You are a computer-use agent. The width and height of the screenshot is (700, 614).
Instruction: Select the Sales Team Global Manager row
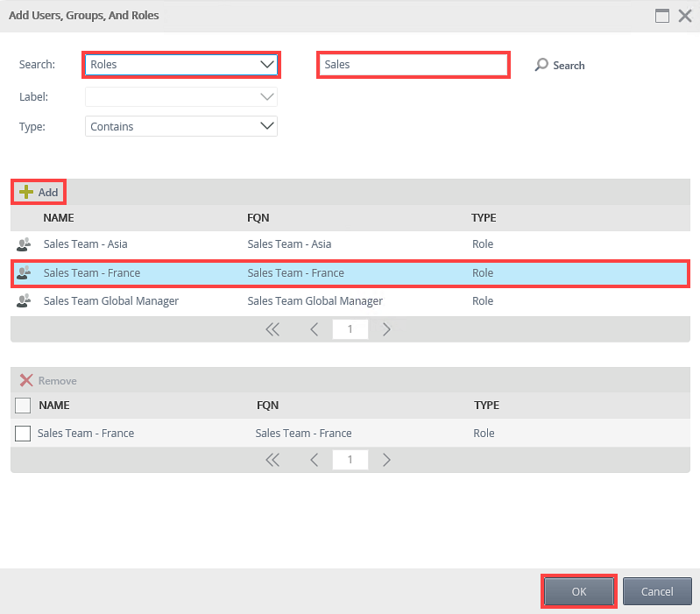350,301
